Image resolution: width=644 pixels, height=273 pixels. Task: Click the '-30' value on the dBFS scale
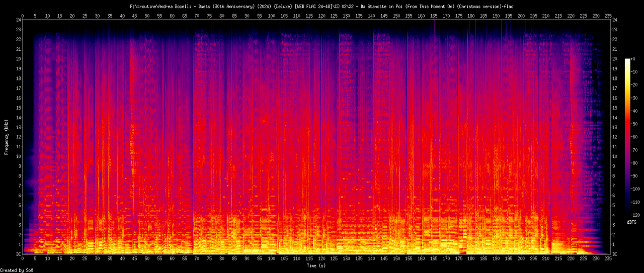[x=634, y=98]
